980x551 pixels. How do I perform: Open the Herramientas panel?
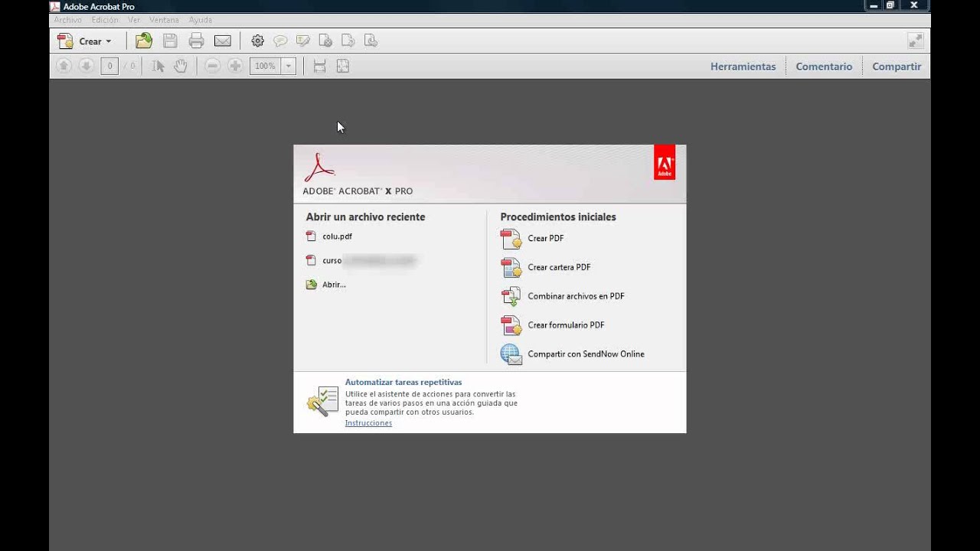743,67
